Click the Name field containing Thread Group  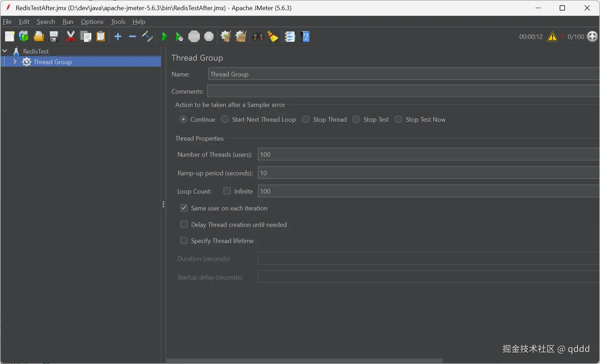(404, 74)
